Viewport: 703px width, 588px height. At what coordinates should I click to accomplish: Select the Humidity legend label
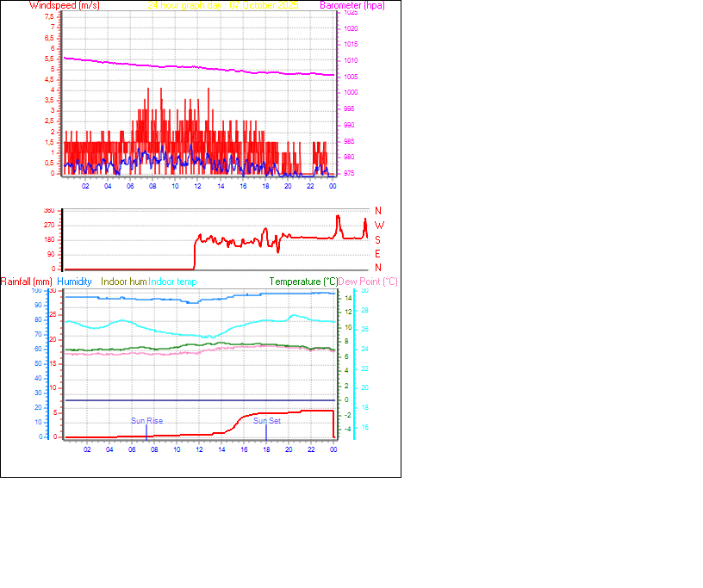74,282
